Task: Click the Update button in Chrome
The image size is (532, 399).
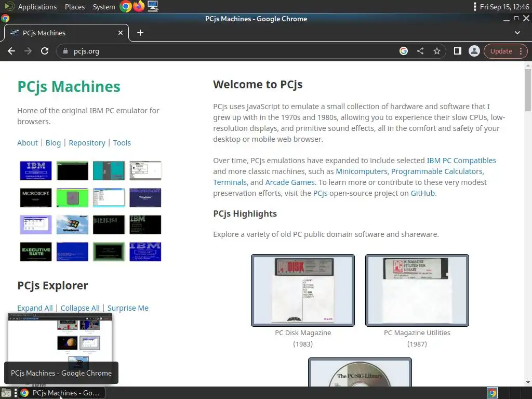Action: [x=501, y=51]
